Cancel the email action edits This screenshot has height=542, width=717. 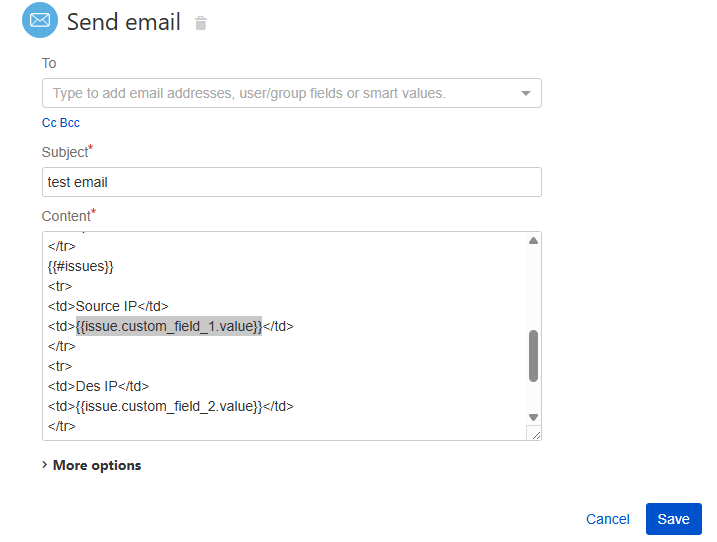[608, 519]
